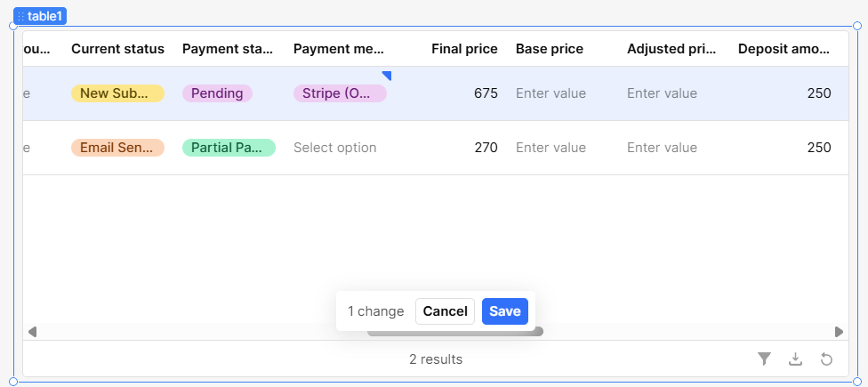
Task: Save the pending table change
Action: (504, 311)
